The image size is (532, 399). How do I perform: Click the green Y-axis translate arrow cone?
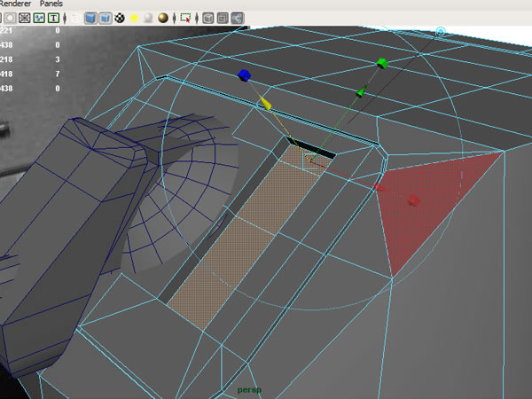[361, 91]
